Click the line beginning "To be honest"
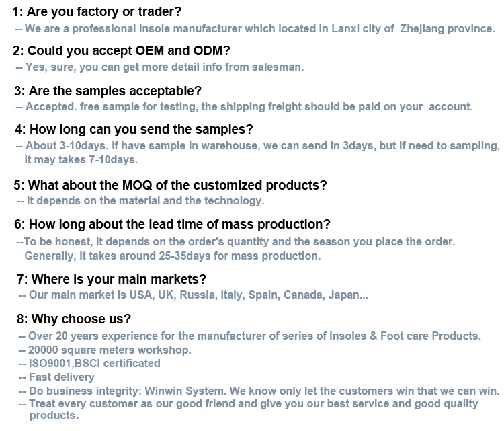The width and height of the screenshot is (504, 431). 235,242
